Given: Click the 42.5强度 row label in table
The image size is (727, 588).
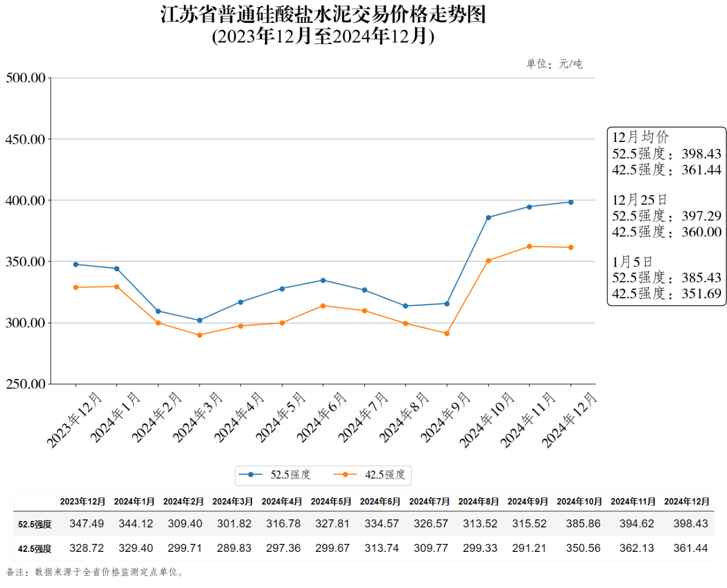Looking at the screenshot, I should pyautogui.click(x=35, y=549).
